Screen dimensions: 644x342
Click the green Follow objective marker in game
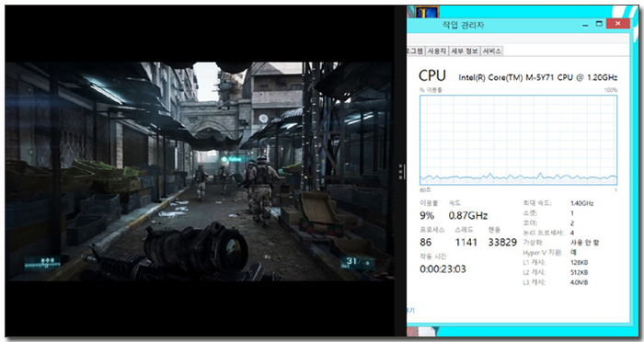pos(232,159)
